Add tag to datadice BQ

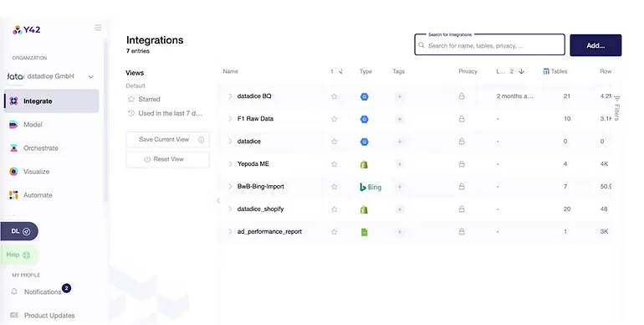point(400,96)
